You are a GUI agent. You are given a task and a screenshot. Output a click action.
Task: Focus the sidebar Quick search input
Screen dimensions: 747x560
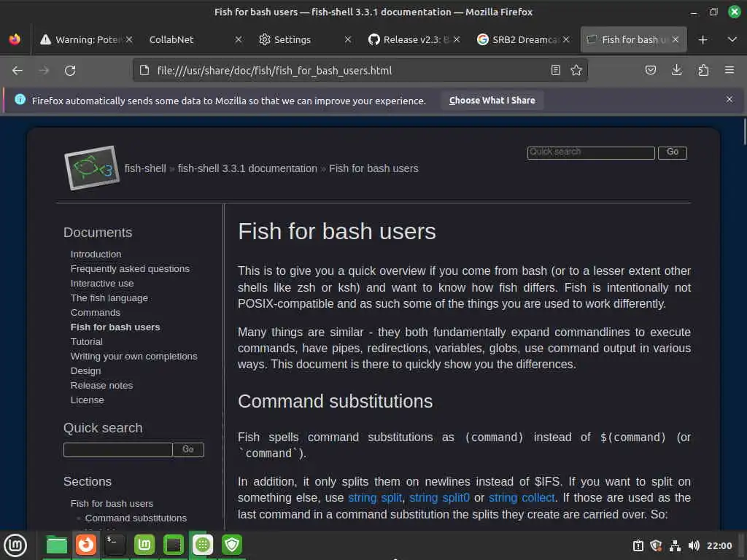(117, 450)
